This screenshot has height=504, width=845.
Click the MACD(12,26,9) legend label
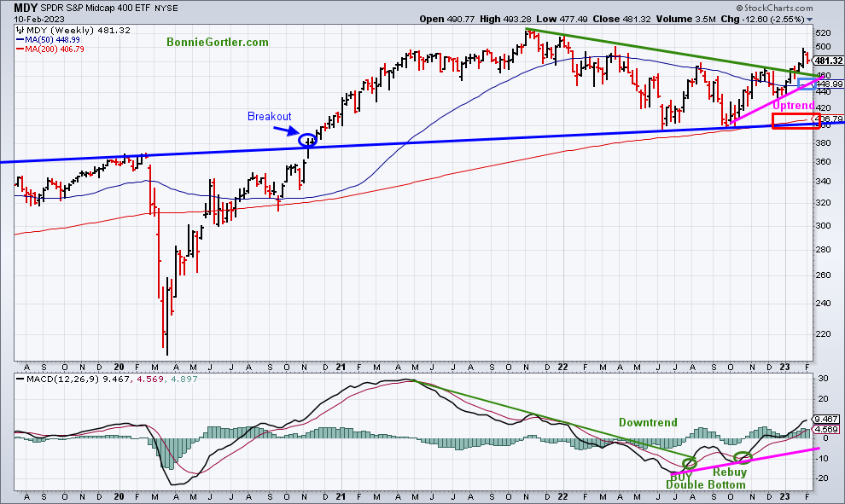(62, 379)
